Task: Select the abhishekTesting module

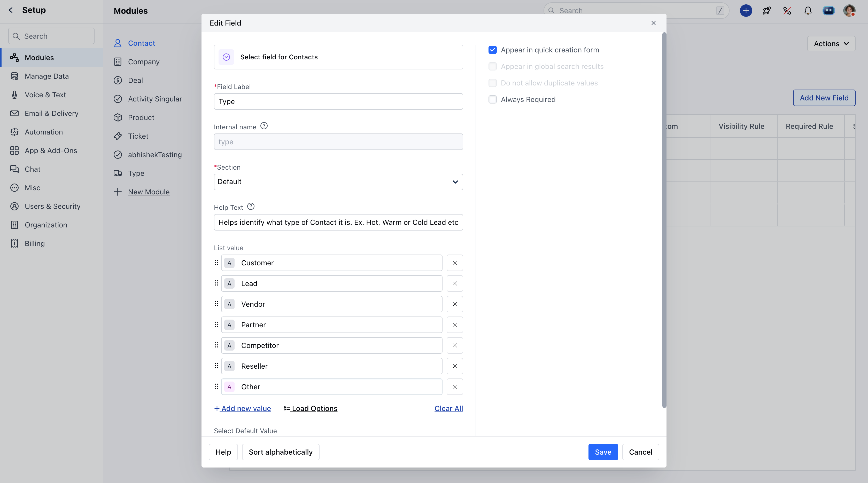Action: (x=155, y=155)
